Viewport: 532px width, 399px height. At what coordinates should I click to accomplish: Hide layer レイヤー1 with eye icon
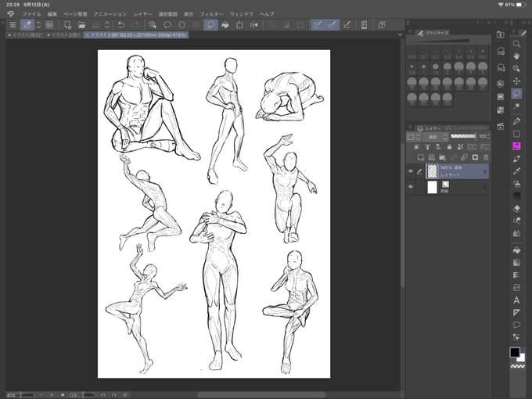click(411, 171)
